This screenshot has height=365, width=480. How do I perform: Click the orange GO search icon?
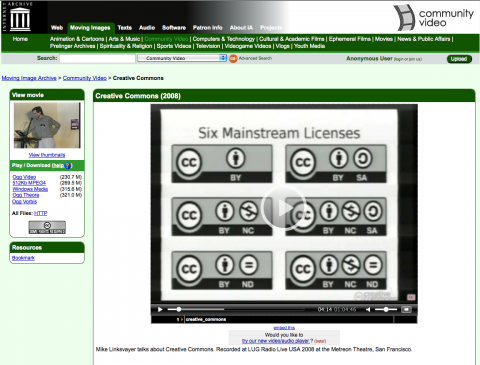(x=233, y=58)
